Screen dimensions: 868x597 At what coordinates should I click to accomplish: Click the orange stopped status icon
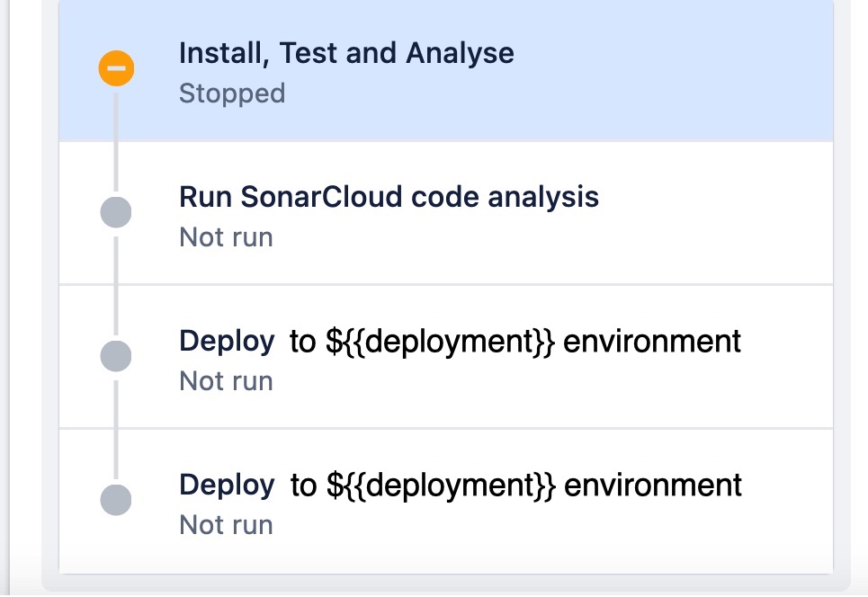116,68
